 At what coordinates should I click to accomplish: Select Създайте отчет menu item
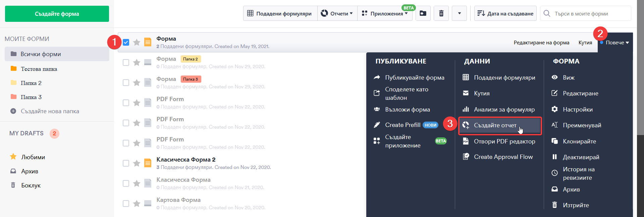pyautogui.click(x=499, y=125)
